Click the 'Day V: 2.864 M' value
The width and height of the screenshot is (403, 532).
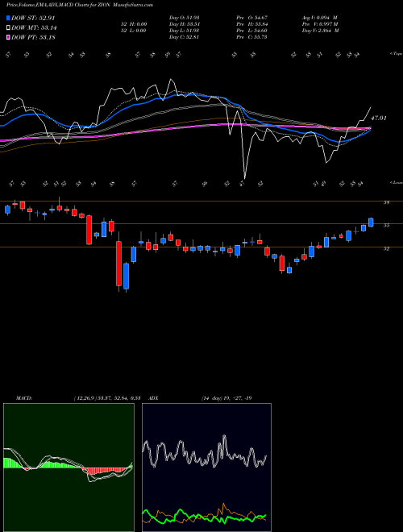320,31
